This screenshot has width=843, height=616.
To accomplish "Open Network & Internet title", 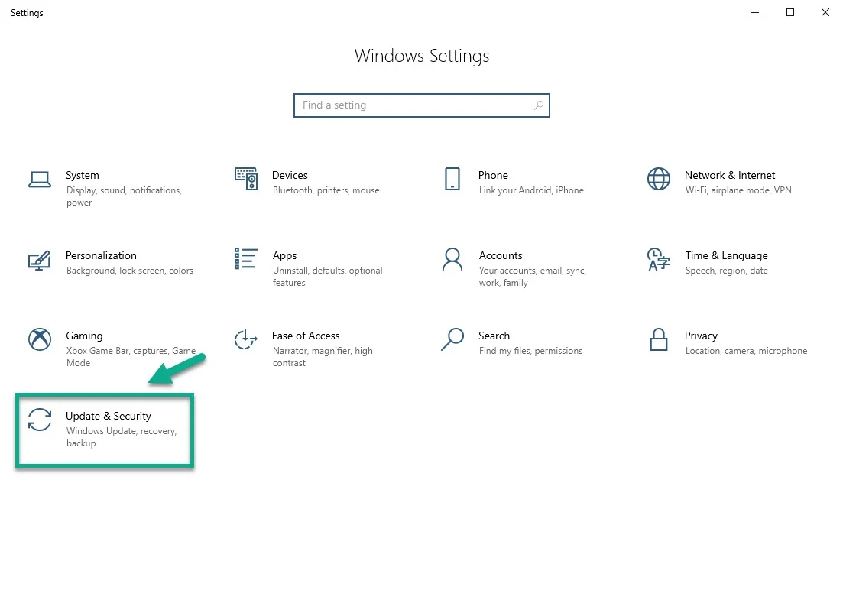I will point(730,175).
